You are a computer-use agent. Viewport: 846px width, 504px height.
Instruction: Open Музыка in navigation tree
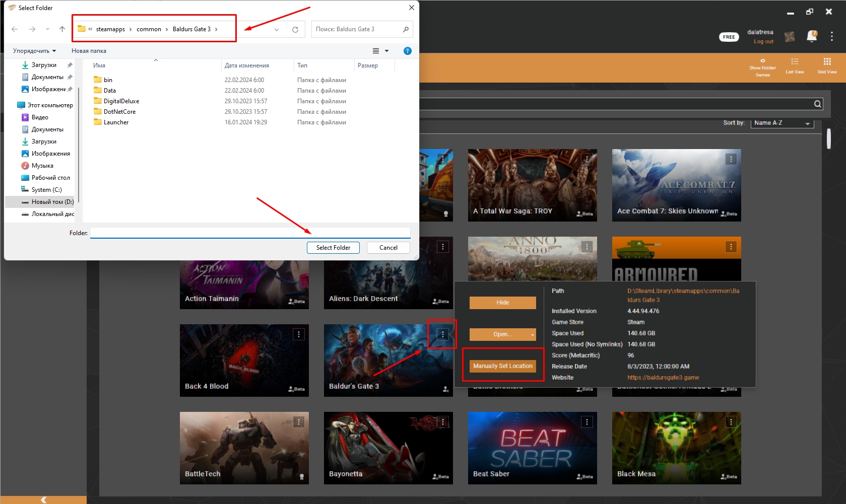pyautogui.click(x=37, y=166)
